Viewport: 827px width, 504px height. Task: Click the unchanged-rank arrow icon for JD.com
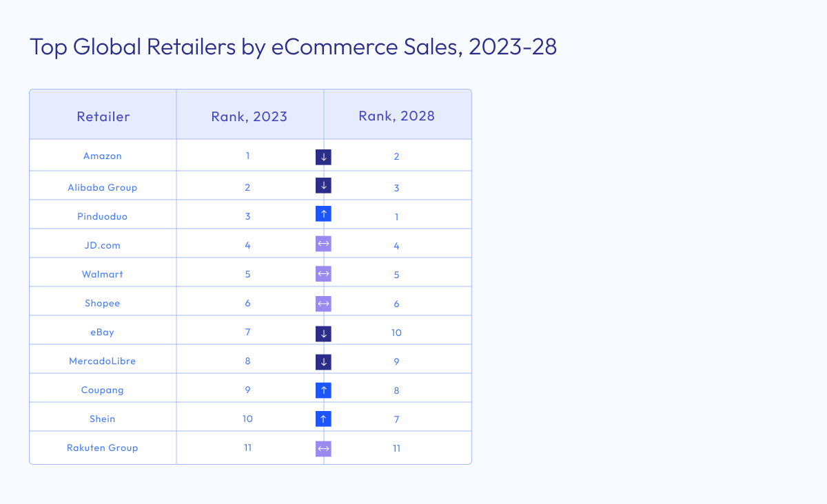323,243
